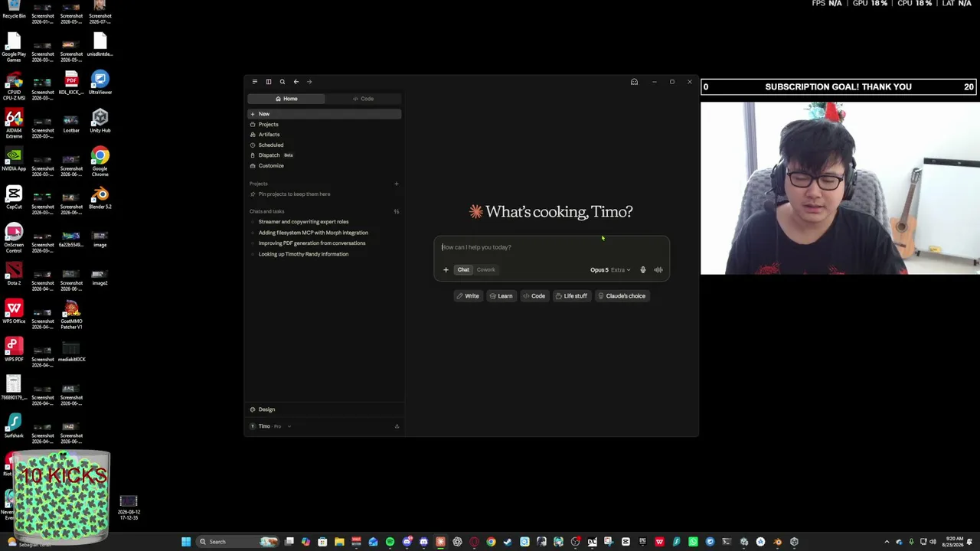Click the taskbar Search box
980x551 pixels.
(237, 542)
